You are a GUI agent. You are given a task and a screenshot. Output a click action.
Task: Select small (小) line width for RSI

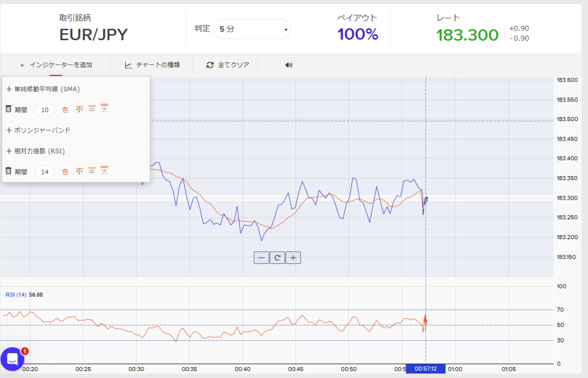coord(79,171)
